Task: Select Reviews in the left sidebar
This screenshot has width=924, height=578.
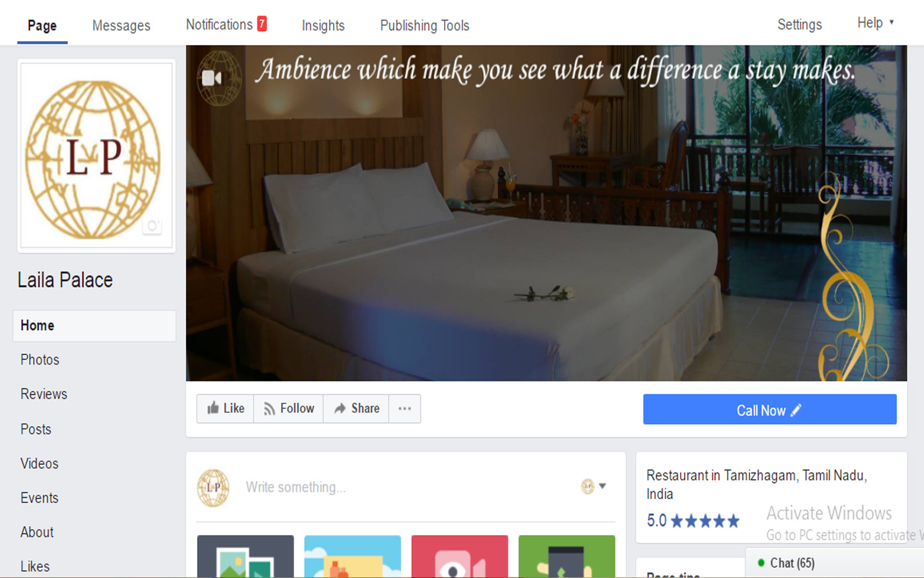Action: tap(44, 394)
